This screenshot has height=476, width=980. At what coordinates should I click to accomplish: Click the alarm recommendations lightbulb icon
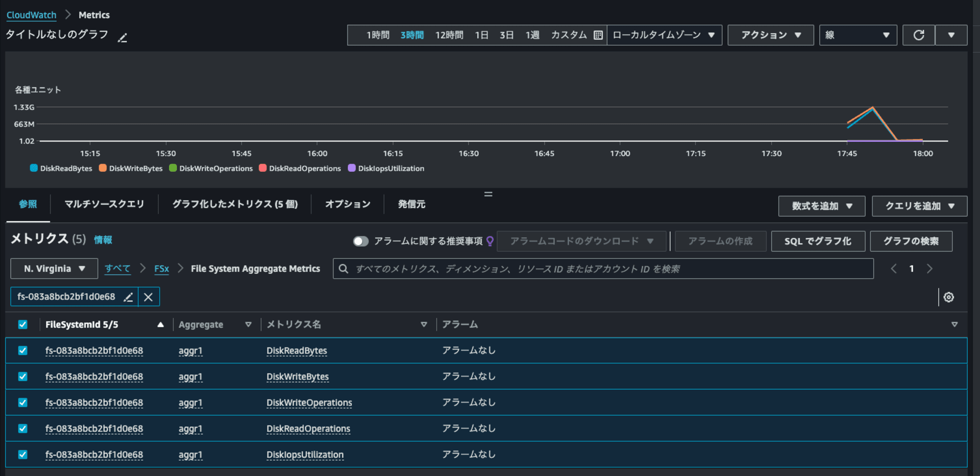(490, 241)
